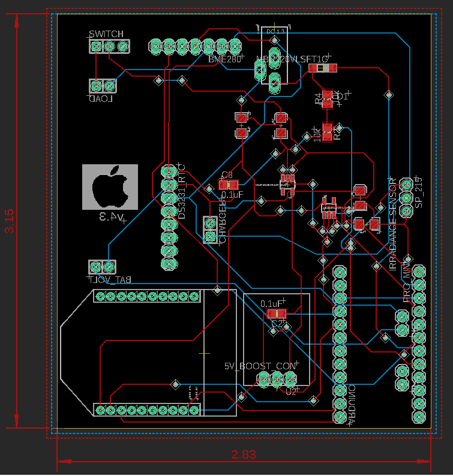Select left pad of BAT_VOLT header
453x476 pixels.
click(x=95, y=267)
